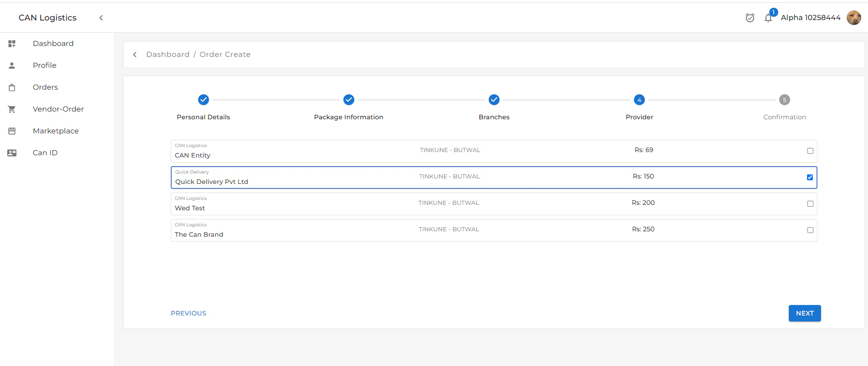
Task: Open Vendor-Order from the sidebar menu
Action: [x=58, y=109]
